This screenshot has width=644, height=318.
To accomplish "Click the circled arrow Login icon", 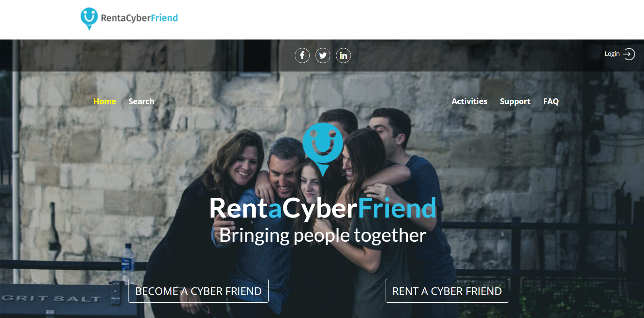I will click(629, 54).
